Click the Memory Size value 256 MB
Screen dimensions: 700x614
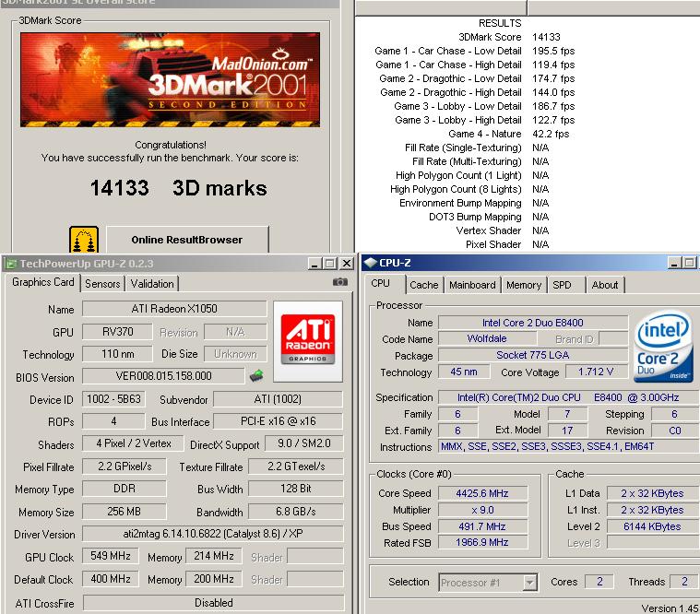tap(125, 512)
